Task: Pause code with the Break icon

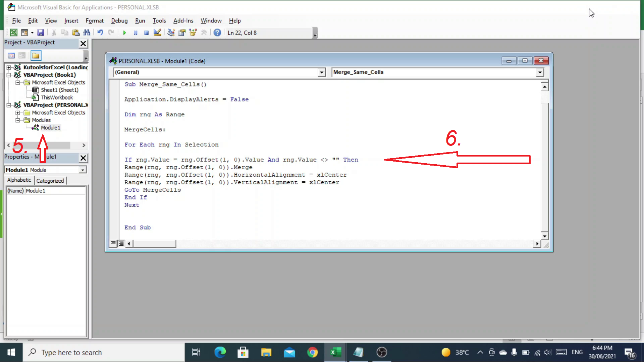Action: [135, 33]
